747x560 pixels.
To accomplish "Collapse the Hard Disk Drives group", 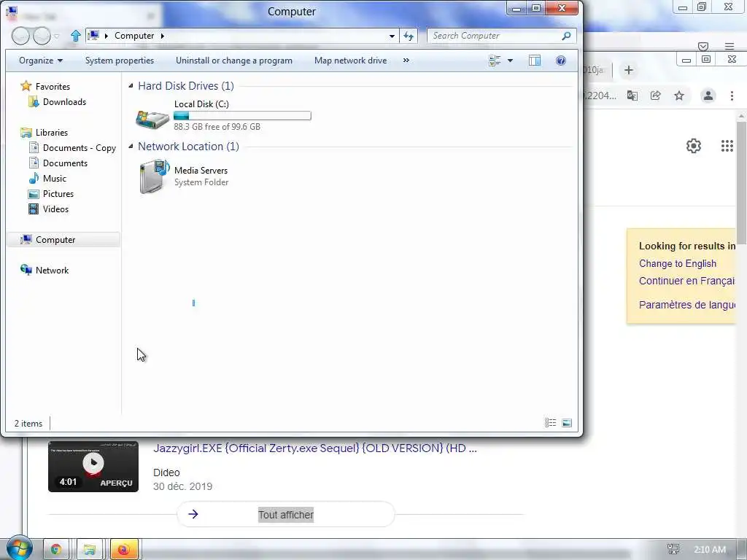I will tap(131, 86).
